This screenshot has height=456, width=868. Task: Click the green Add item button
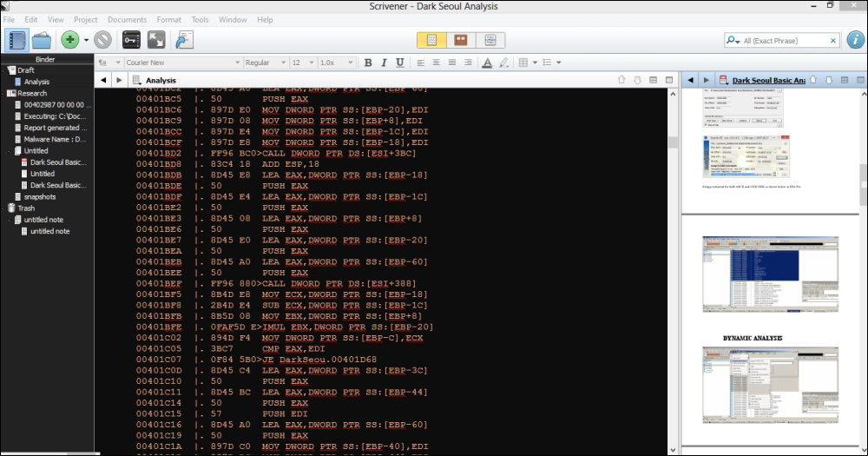coord(70,40)
